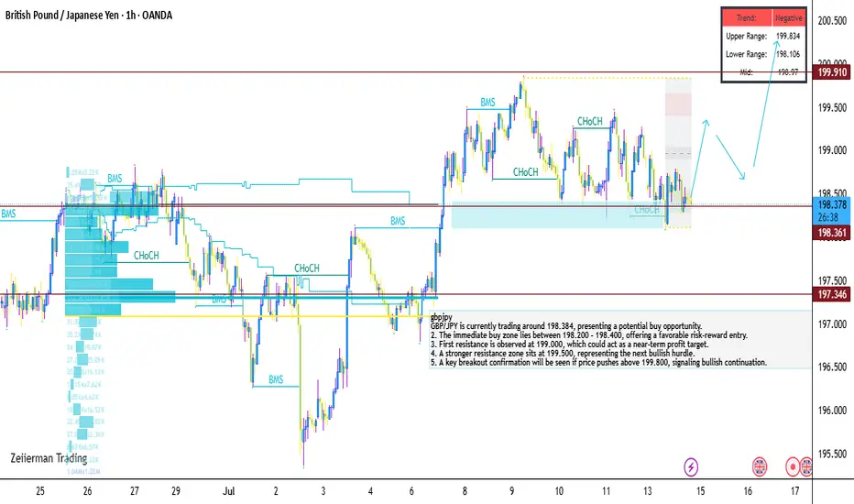Click note line 4 about stronger resistance 199.500
Screen dimensions: 854x504
click(x=562, y=353)
